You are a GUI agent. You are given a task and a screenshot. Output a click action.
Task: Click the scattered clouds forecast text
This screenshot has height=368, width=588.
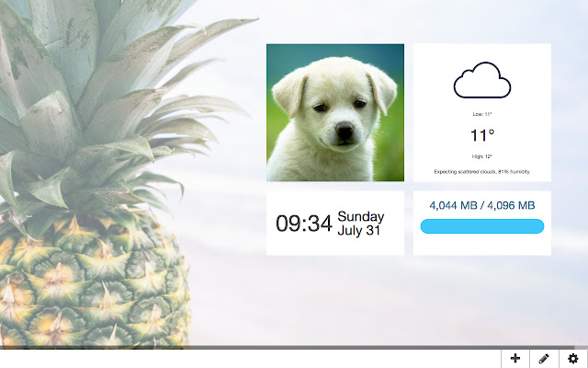482,172
